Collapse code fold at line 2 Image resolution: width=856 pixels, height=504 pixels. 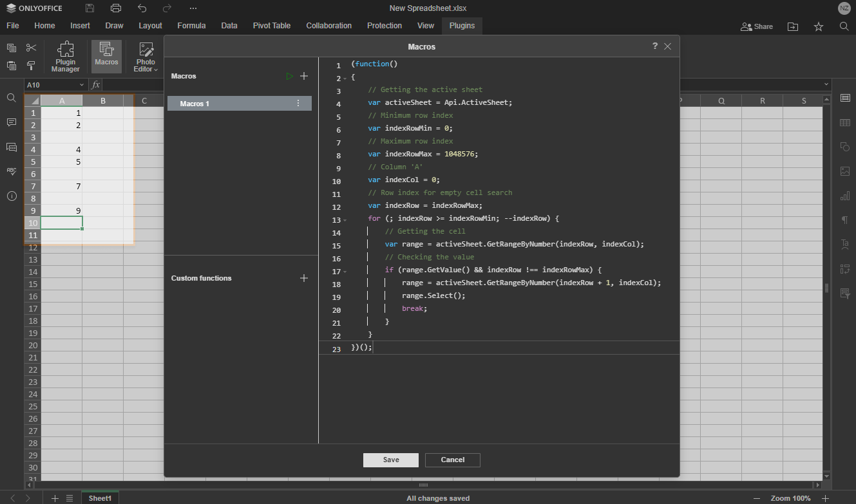point(345,79)
